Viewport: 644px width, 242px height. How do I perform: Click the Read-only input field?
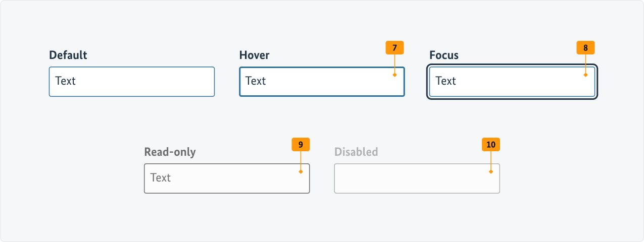click(x=227, y=178)
